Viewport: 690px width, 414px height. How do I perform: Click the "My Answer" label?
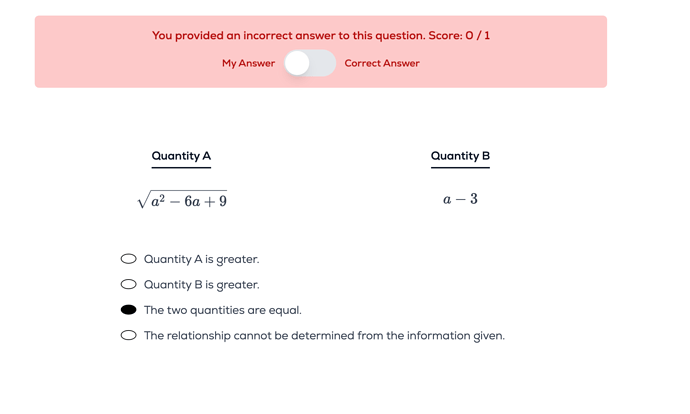(x=248, y=63)
